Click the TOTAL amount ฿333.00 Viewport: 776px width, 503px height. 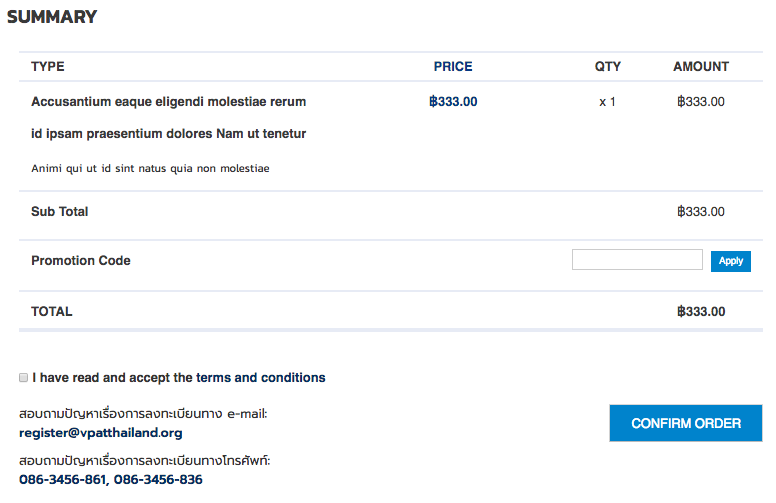[x=701, y=311]
